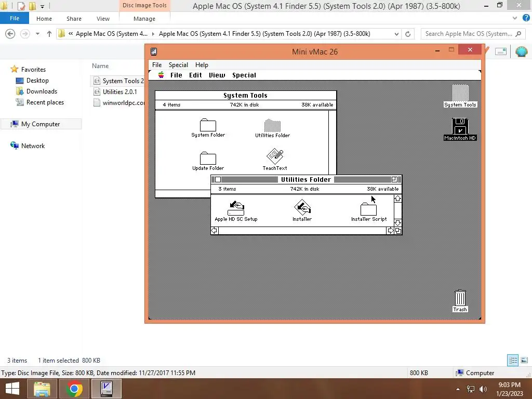Click the Explorer address path field

[229, 34]
